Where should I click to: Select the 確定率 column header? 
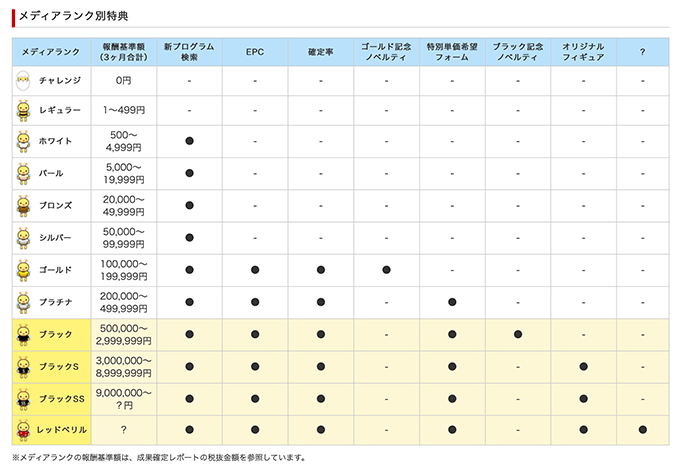pyautogui.click(x=321, y=52)
